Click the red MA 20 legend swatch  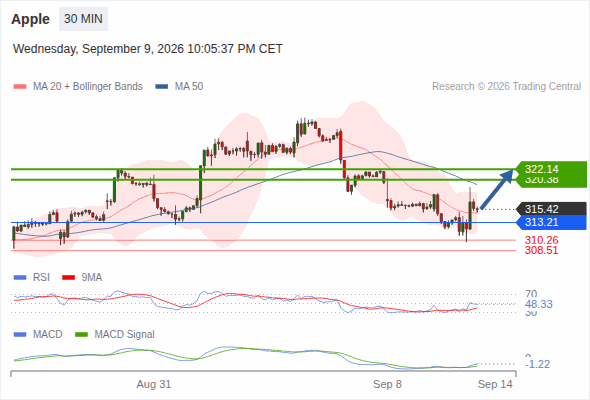(20, 87)
